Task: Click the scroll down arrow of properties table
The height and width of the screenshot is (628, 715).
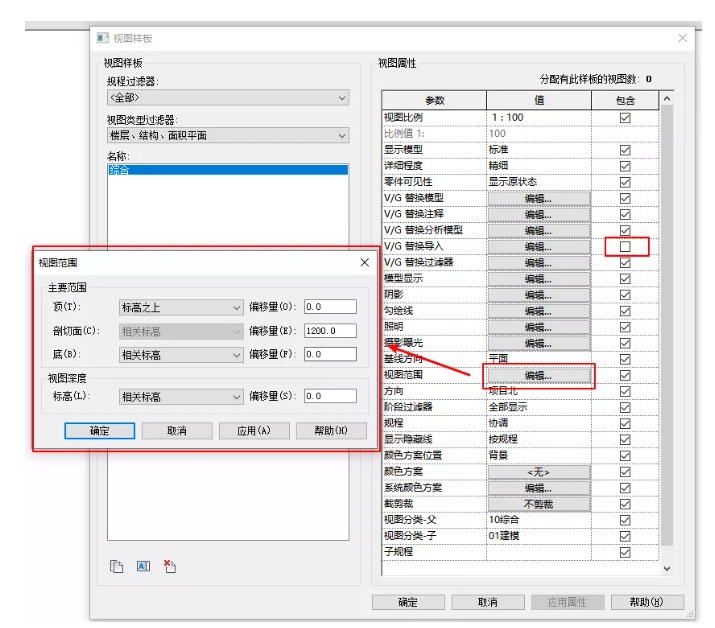Action: pos(667,568)
